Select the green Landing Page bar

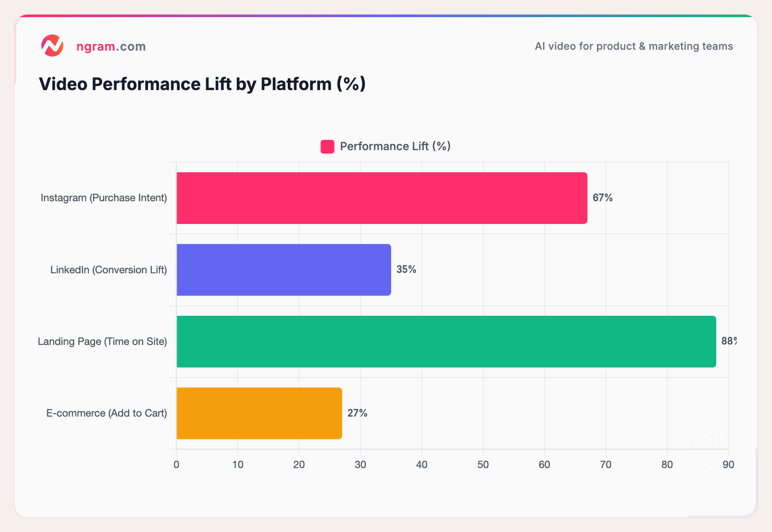coord(446,342)
